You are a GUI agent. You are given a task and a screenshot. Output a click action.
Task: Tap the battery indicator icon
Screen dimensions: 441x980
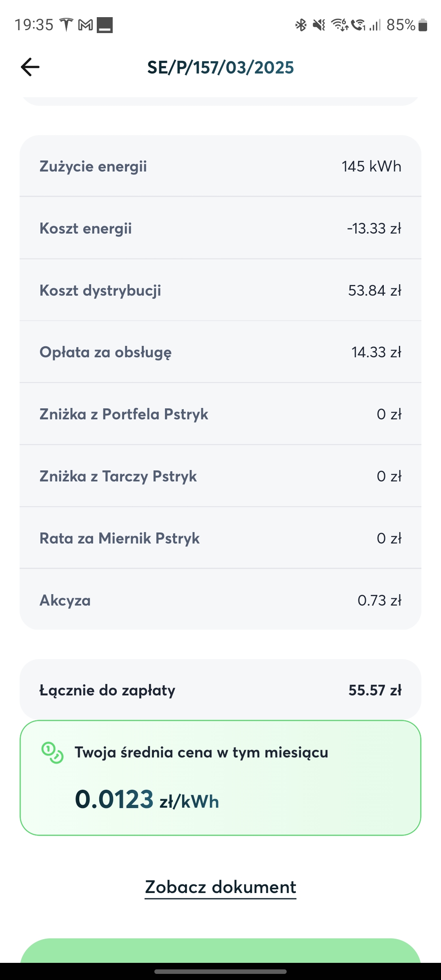pos(423,25)
